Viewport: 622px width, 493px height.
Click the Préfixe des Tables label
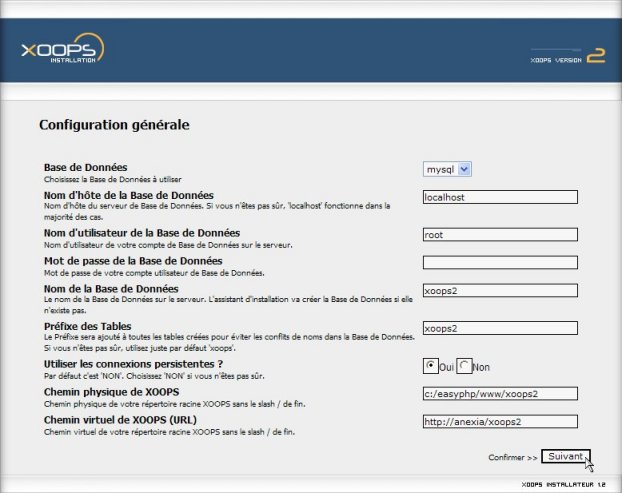[x=88, y=326]
